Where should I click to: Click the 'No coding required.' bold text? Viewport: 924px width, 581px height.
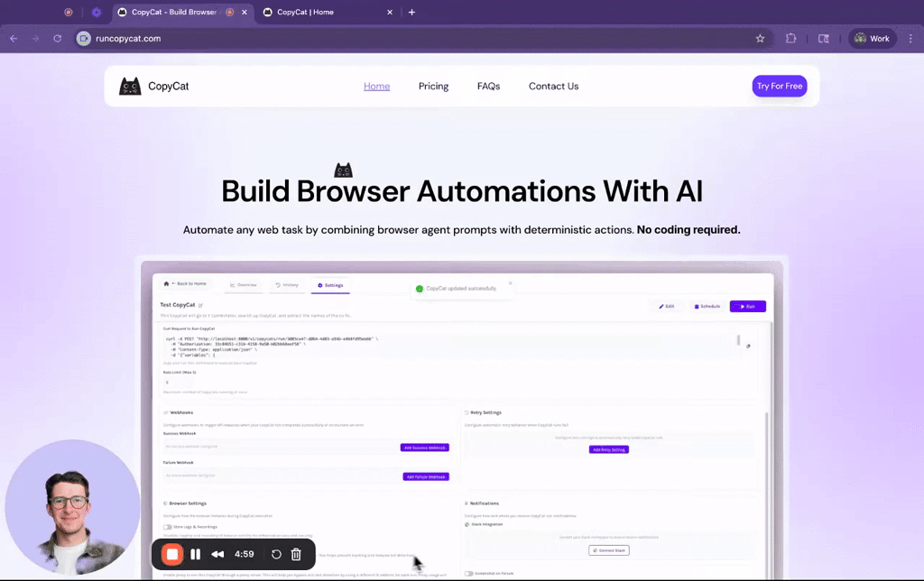[688, 230]
